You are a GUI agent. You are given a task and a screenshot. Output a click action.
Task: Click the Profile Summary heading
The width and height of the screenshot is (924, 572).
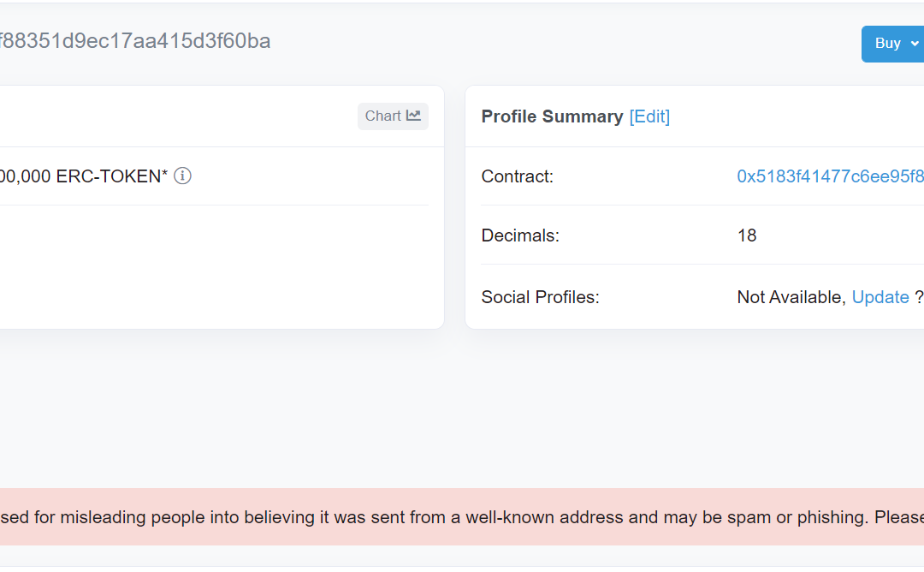[x=552, y=116]
